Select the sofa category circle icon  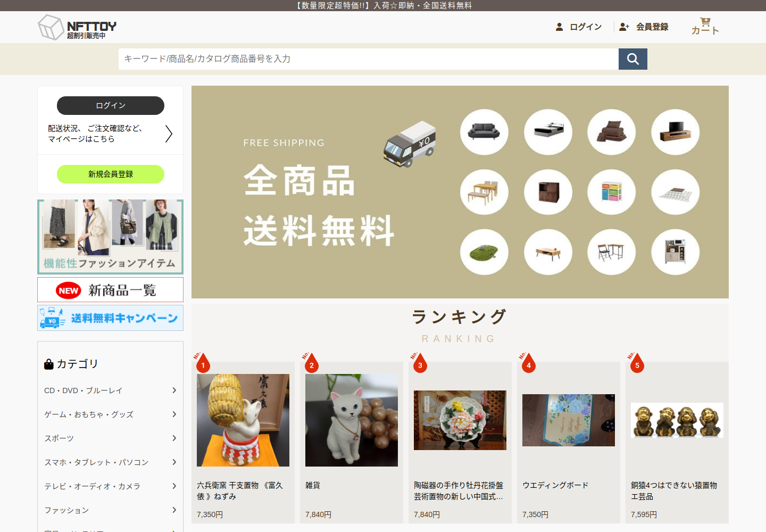484,132
